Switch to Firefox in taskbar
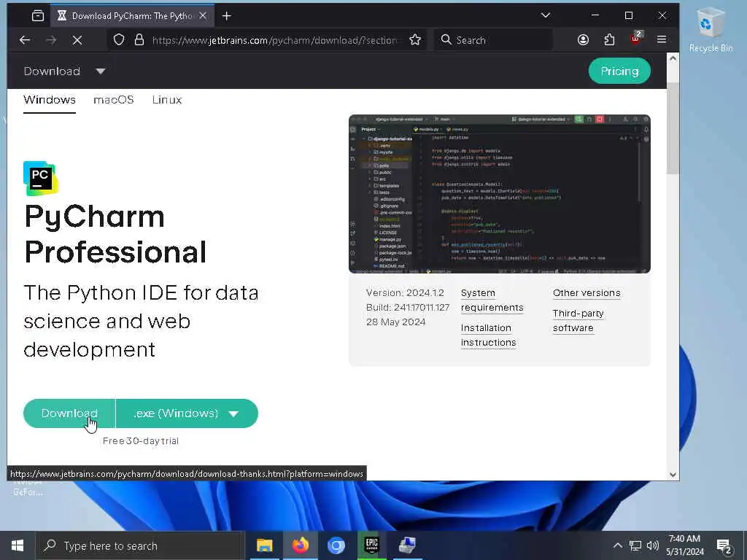 [x=300, y=545]
